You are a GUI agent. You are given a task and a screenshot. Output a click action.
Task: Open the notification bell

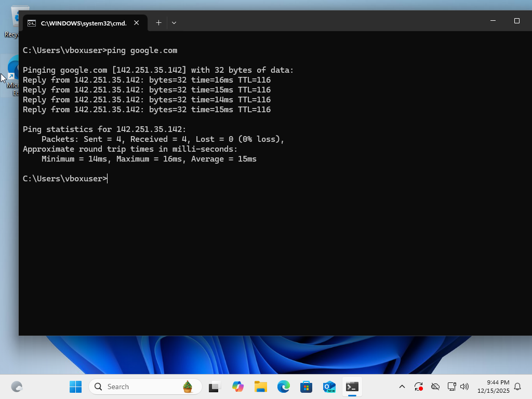coord(517,387)
